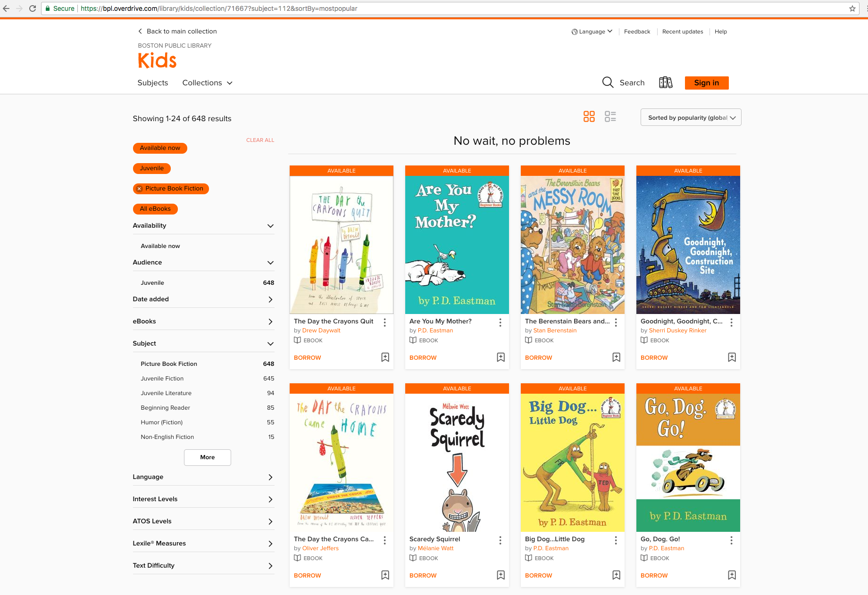
Task: Open the Collections menu
Action: coord(207,83)
